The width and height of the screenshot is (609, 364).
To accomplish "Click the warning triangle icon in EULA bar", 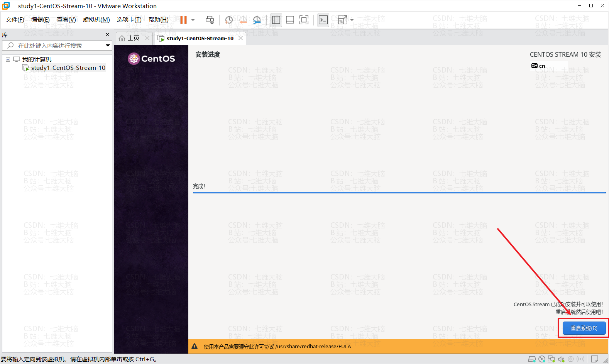I will click(x=195, y=346).
